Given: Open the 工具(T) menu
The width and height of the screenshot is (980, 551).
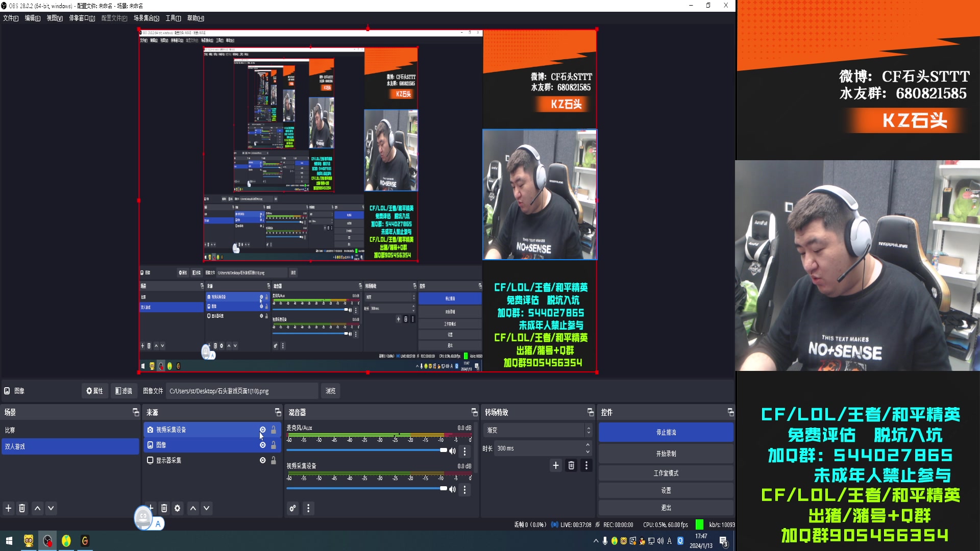Looking at the screenshot, I should [173, 18].
